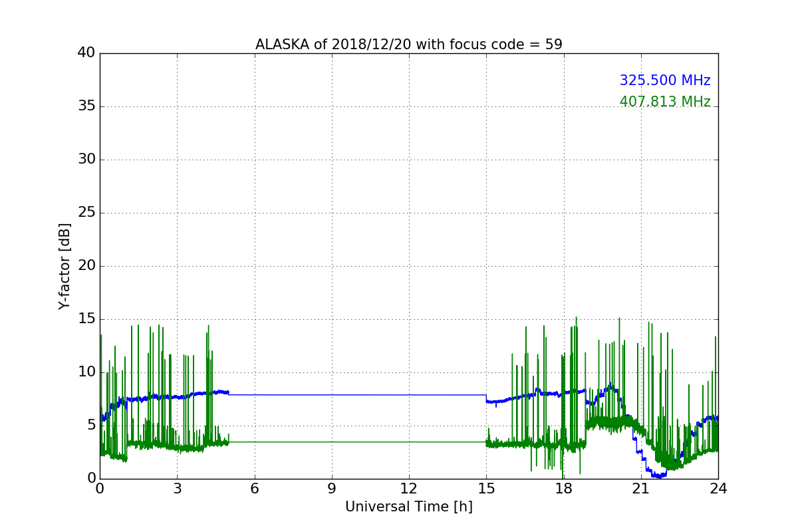Screen dimensions: 798x532
Task: Click the x-axis tick label 21
Action: pos(641,489)
